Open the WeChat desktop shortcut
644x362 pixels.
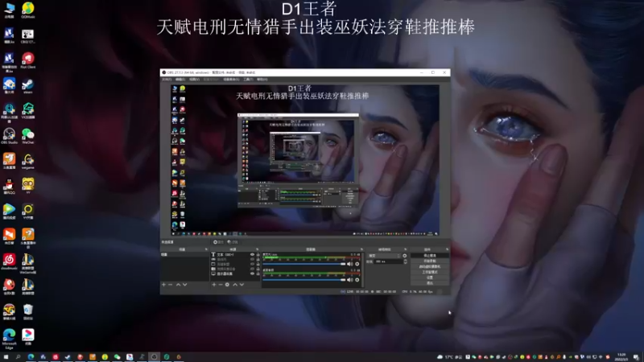pos(28,136)
